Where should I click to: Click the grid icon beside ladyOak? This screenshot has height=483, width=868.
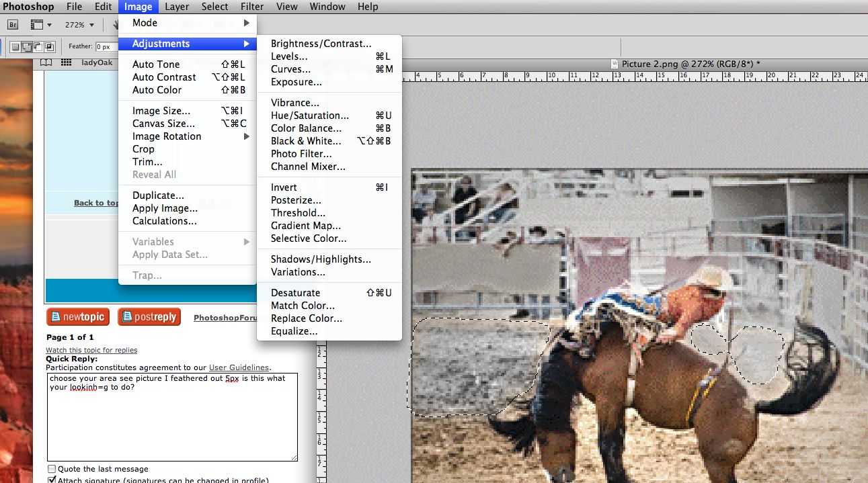(x=66, y=62)
